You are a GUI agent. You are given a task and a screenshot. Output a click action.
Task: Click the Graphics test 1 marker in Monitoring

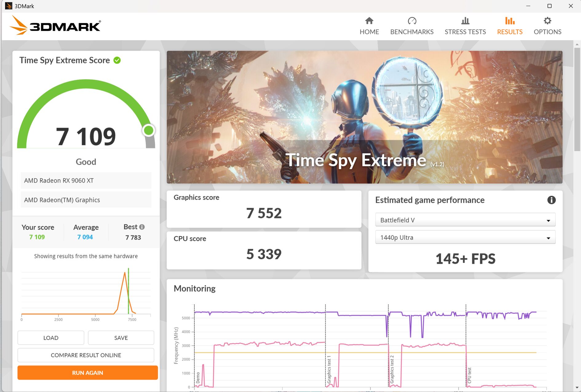[x=329, y=370]
